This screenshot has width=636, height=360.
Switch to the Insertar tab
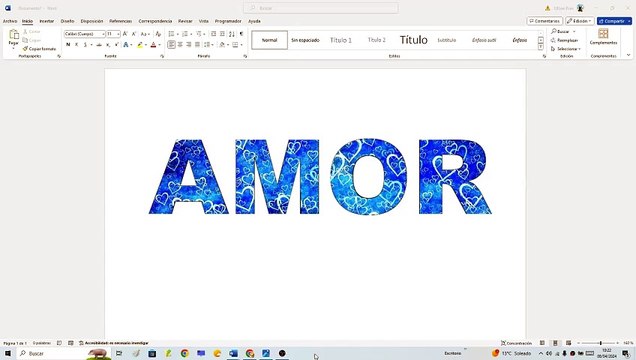pyautogui.click(x=47, y=21)
